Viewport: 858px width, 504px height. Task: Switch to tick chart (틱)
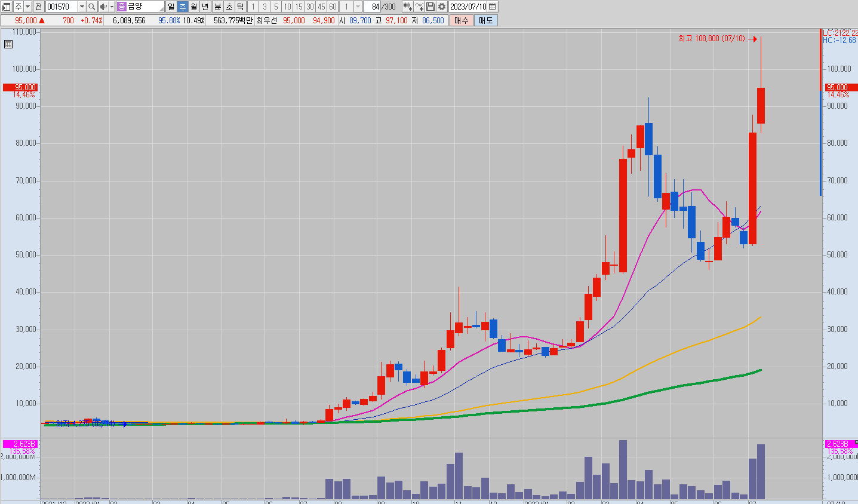pos(241,7)
